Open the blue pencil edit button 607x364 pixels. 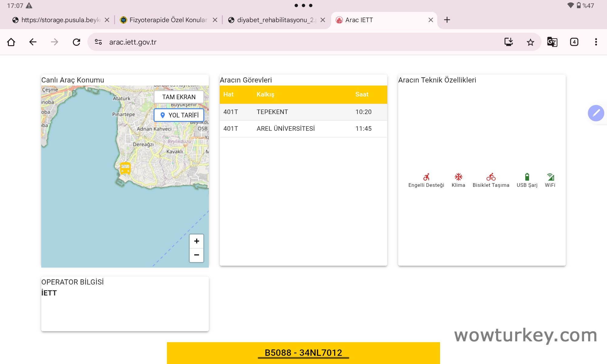coord(596,113)
